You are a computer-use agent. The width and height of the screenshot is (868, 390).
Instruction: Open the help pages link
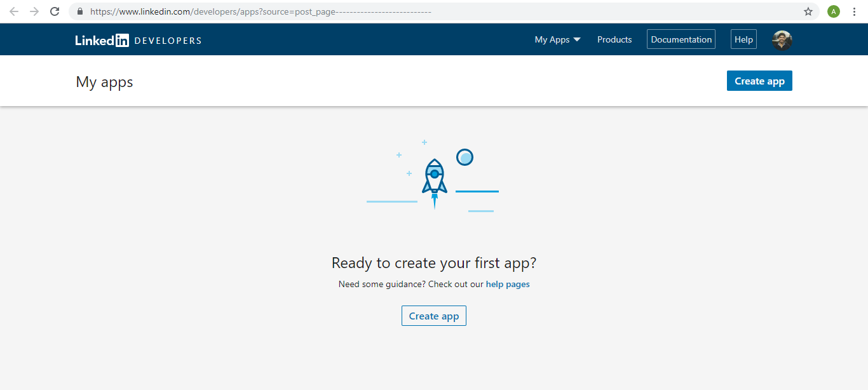[x=507, y=284]
